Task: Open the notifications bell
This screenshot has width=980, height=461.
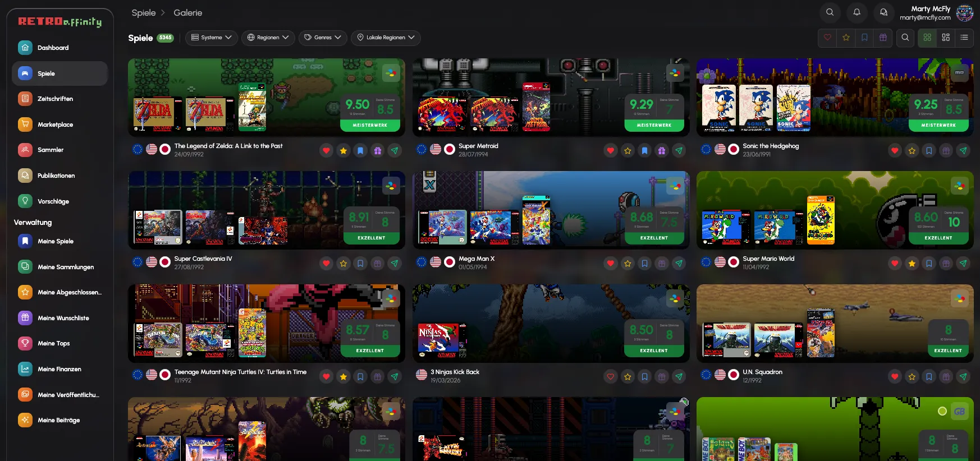Action: (x=857, y=12)
